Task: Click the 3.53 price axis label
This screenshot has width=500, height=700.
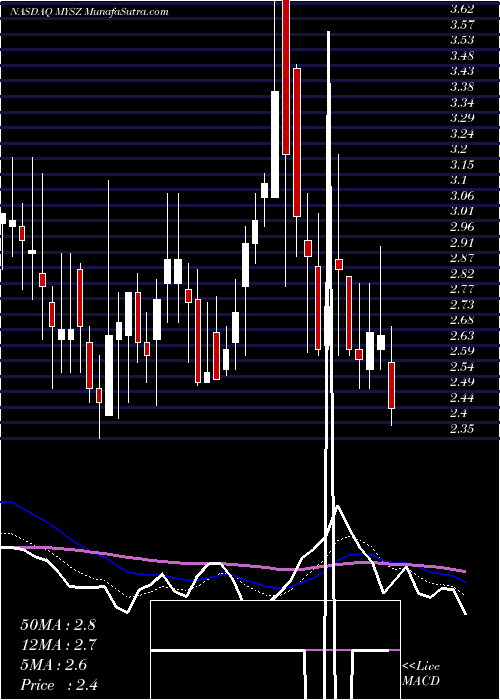Action: [462, 40]
